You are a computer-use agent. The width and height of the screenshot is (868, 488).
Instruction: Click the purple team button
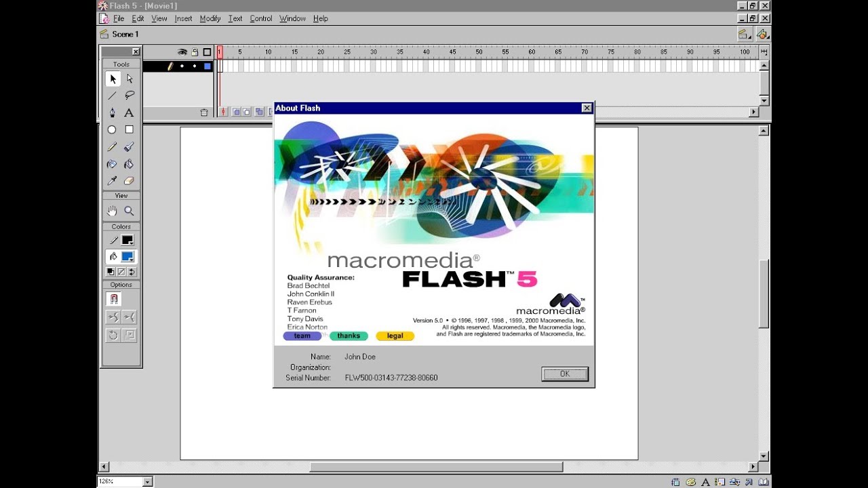[x=302, y=336]
